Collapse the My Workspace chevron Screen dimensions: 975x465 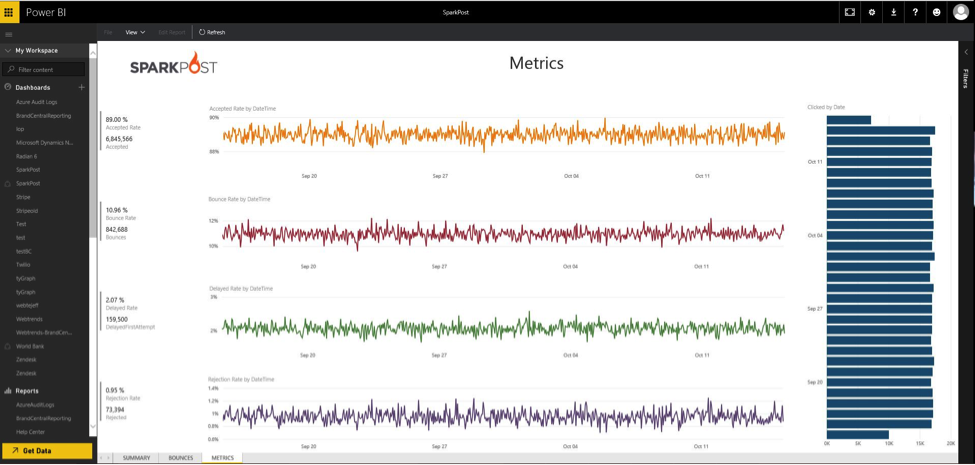tap(7, 51)
